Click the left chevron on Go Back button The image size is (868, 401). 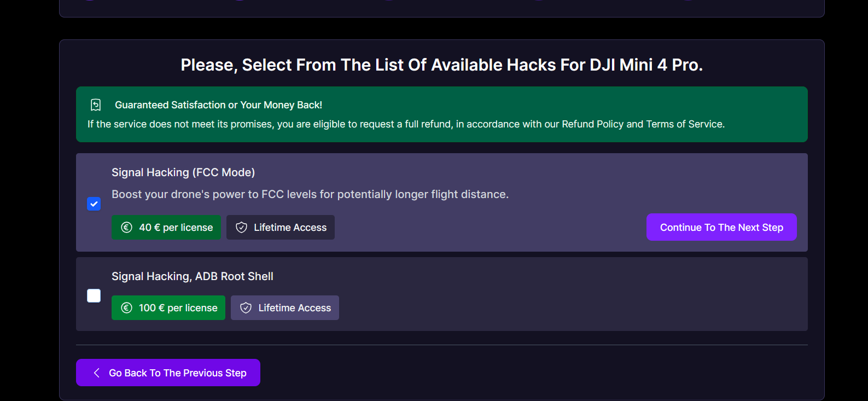pyautogui.click(x=97, y=373)
